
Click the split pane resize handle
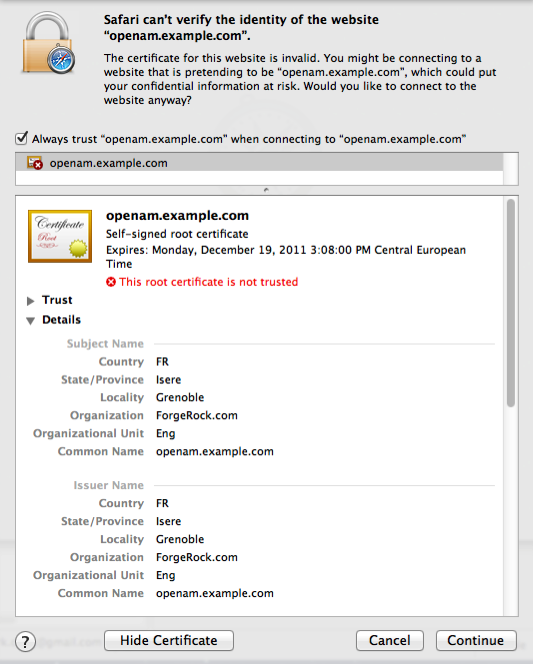point(266,190)
